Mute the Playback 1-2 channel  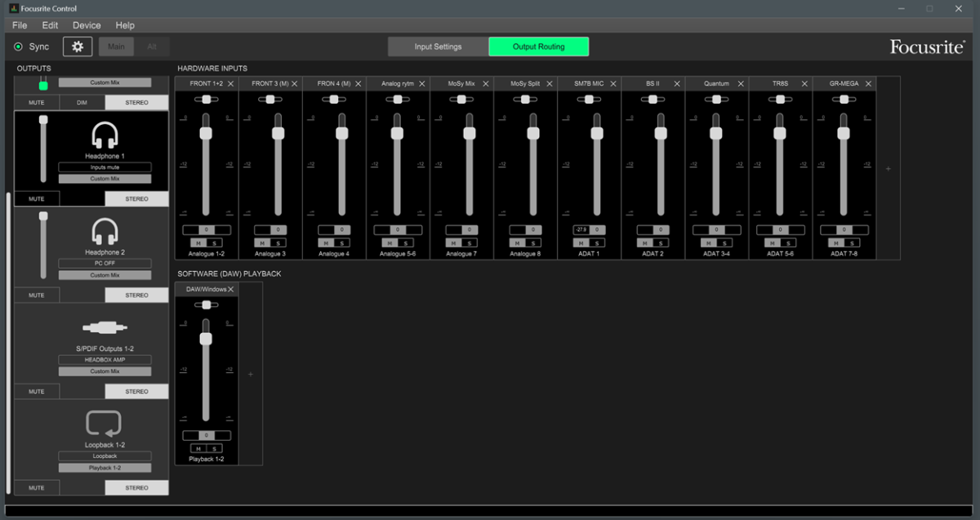click(x=198, y=448)
